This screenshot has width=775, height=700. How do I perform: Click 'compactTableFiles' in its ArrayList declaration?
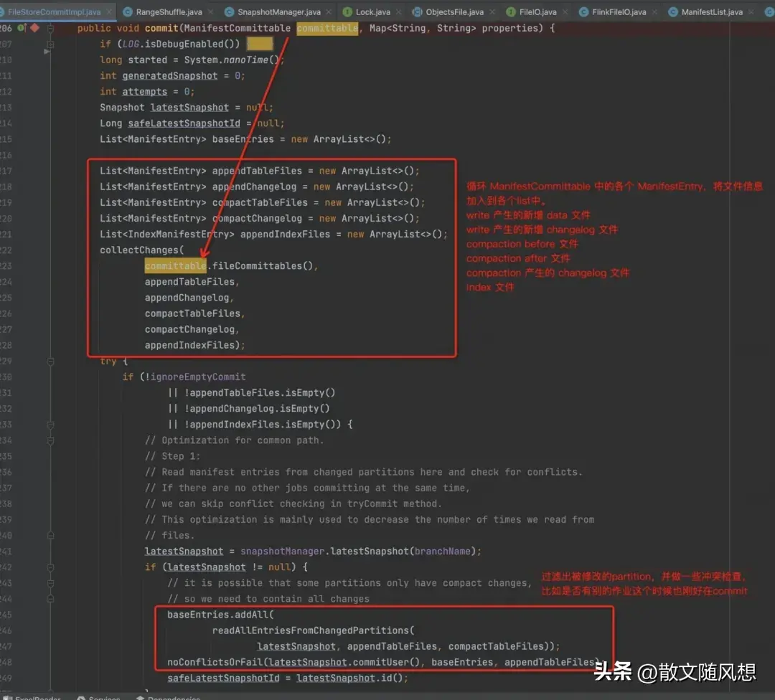click(260, 202)
